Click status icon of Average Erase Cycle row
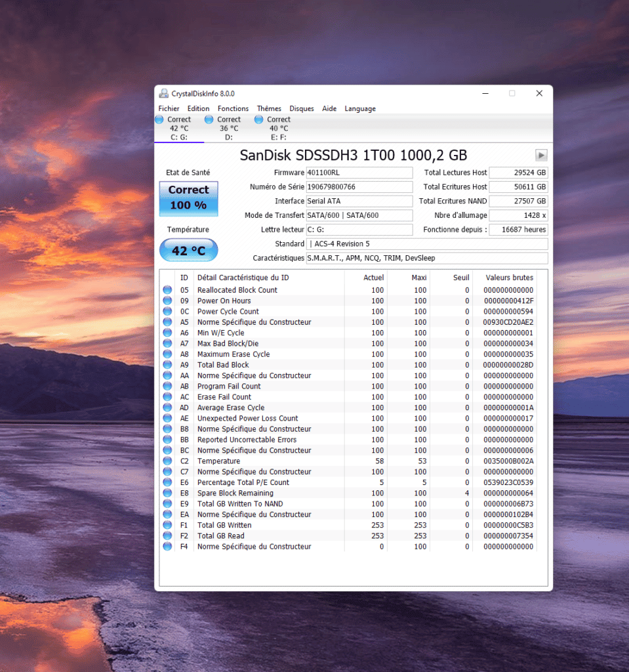 [x=167, y=408]
